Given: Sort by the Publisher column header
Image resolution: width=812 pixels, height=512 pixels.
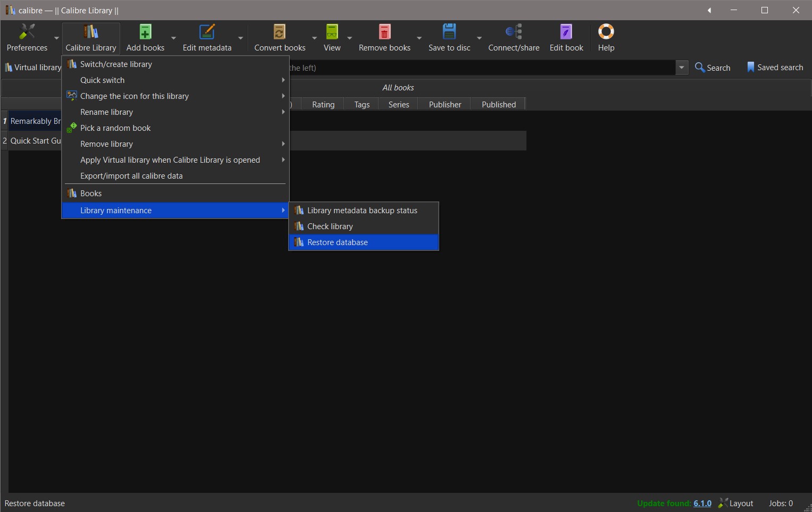Looking at the screenshot, I should coord(445,105).
